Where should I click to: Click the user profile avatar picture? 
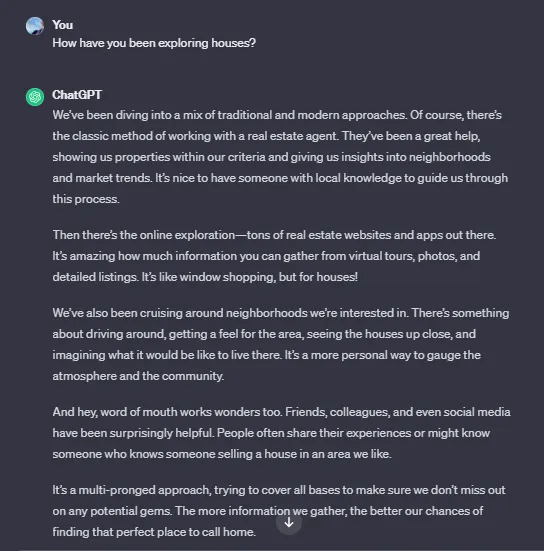click(35, 26)
